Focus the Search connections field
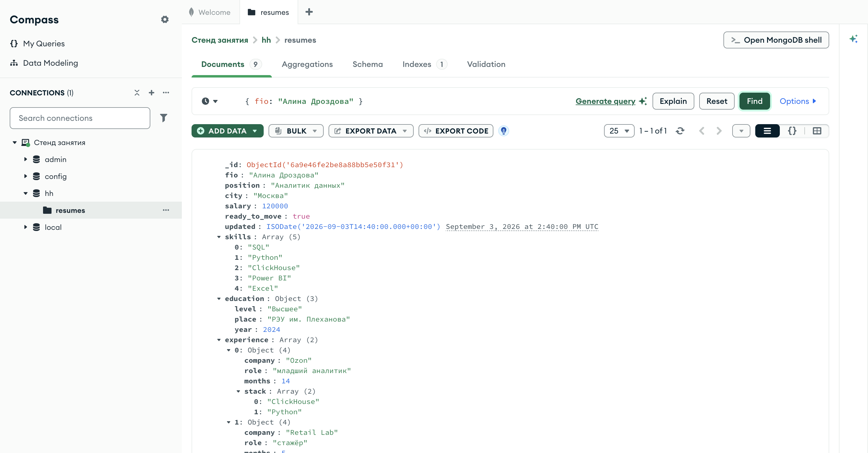868x453 pixels. tap(80, 118)
